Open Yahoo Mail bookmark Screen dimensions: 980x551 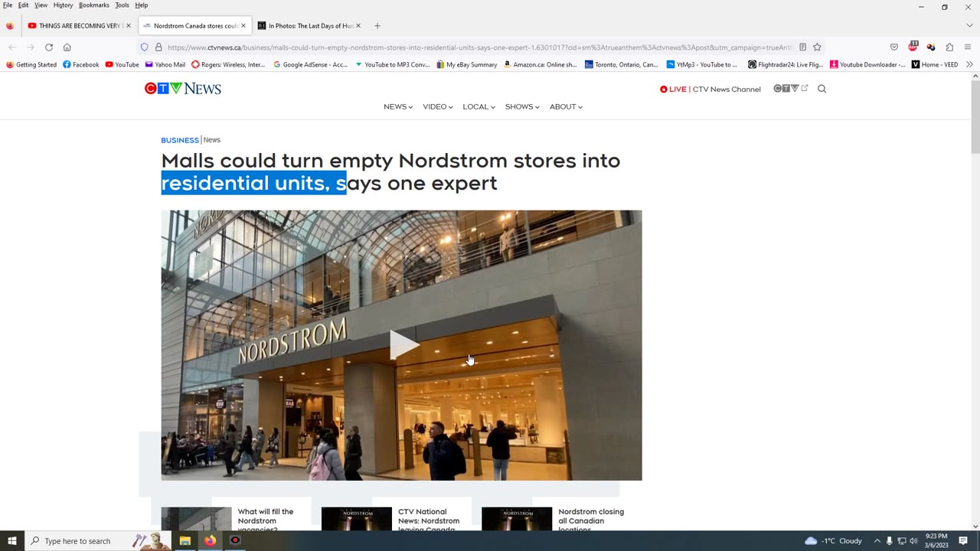click(165, 64)
